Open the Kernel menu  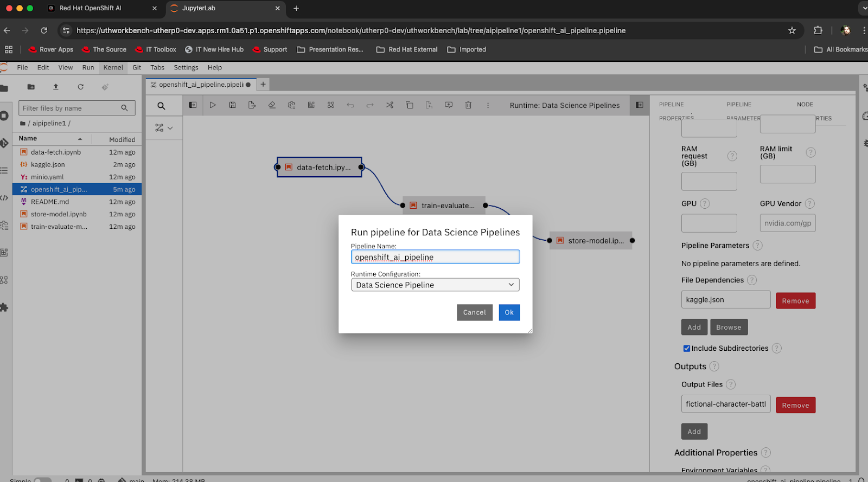point(113,68)
